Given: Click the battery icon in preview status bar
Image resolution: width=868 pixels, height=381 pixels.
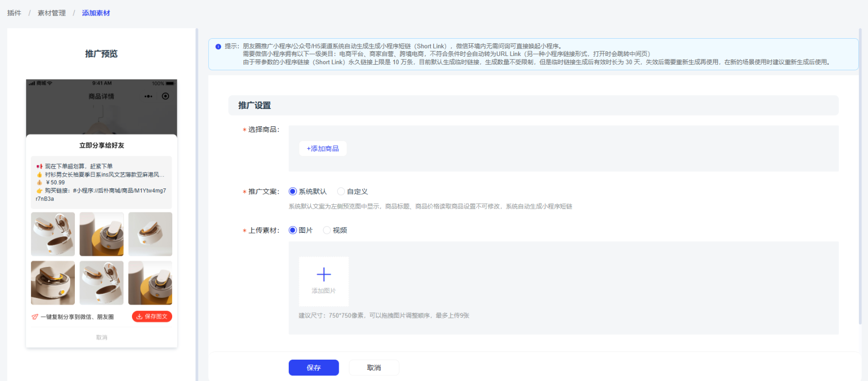Looking at the screenshot, I should (x=170, y=83).
